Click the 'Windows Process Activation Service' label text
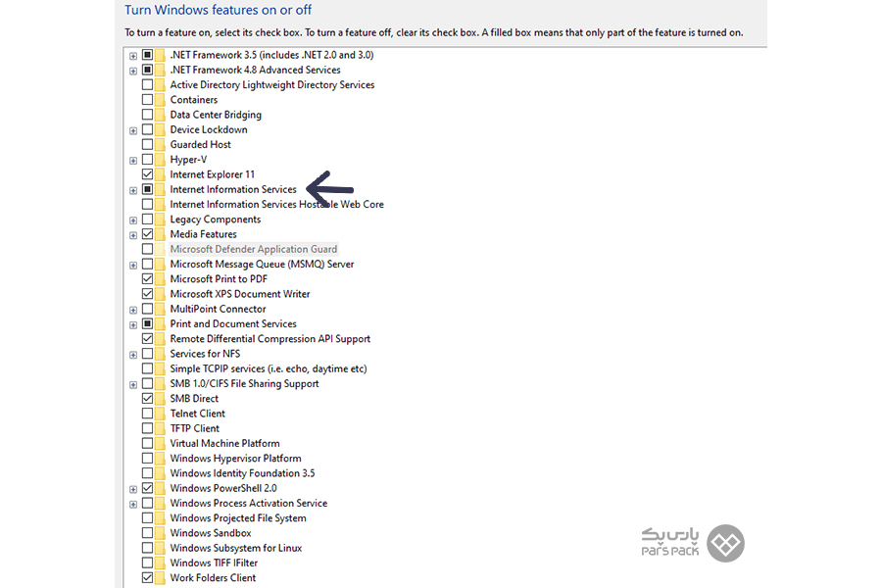The height and width of the screenshot is (588, 882). pos(249,503)
